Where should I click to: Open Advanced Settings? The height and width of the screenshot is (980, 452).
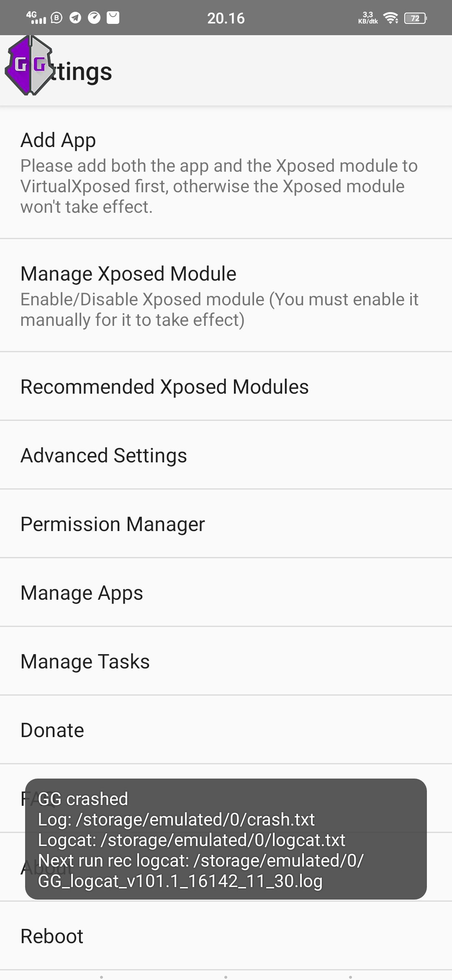(226, 455)
